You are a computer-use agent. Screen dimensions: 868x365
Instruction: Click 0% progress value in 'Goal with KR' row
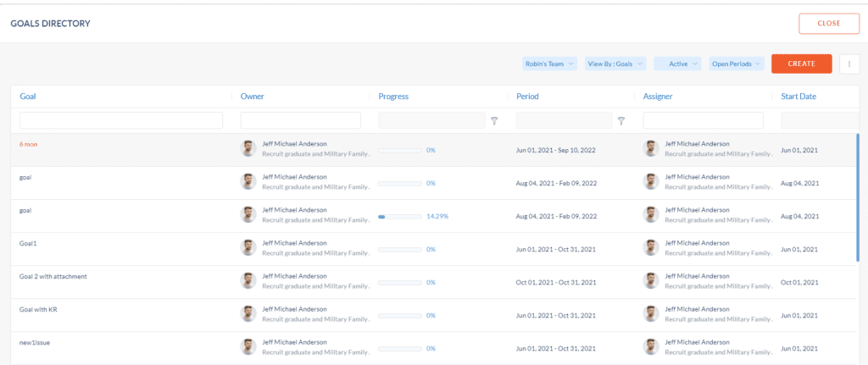tap(431, 316)
